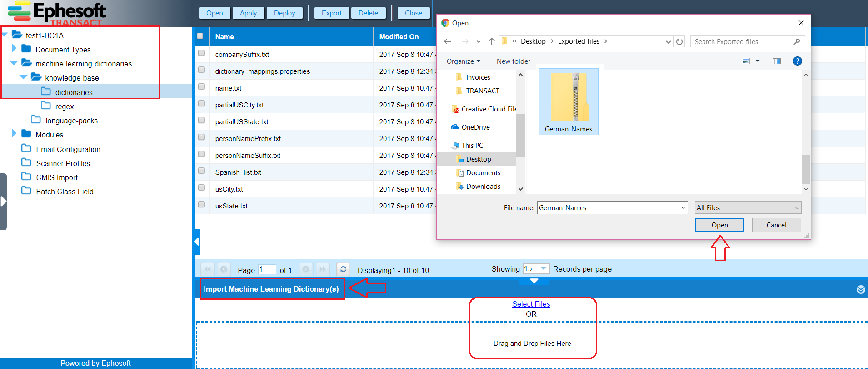
Task: Expand the Modules node
Action: 14,133
